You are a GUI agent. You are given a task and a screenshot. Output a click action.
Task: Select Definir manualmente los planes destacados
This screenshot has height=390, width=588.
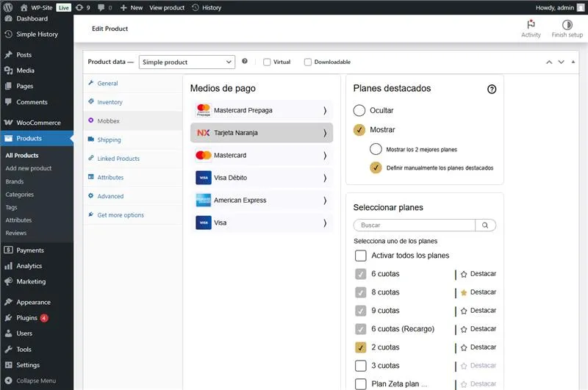(376, 167)
